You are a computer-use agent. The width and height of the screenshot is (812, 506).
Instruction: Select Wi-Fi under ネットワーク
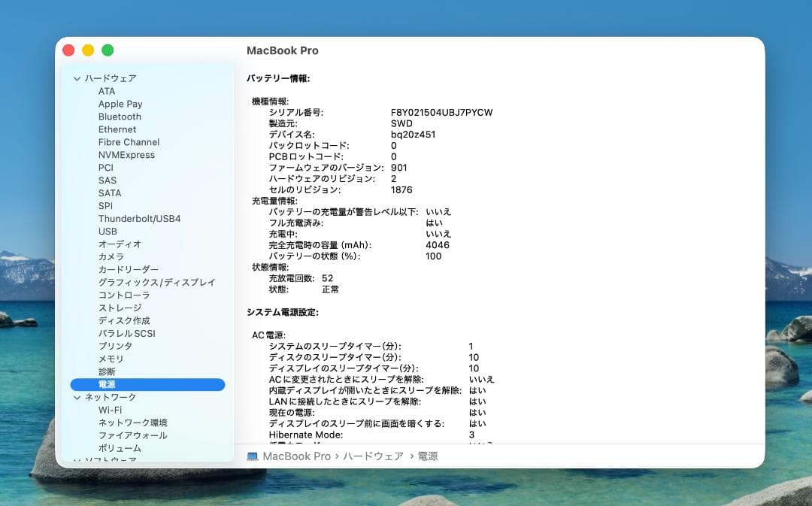tap(110, 411)
